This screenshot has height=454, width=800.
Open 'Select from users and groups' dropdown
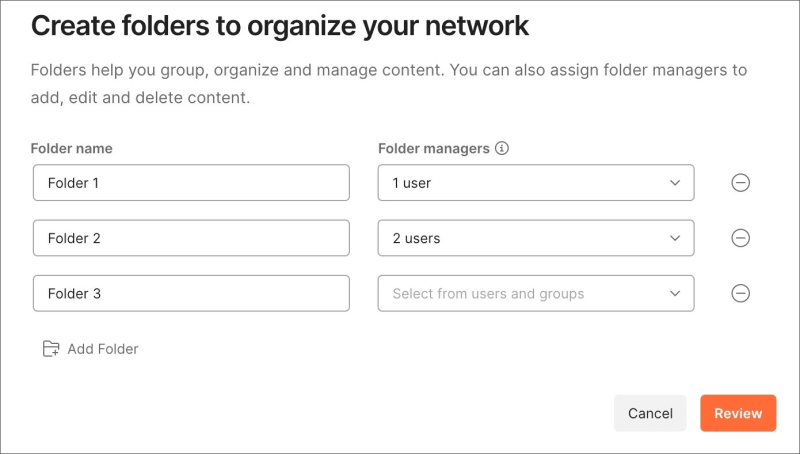click(520, 294)
